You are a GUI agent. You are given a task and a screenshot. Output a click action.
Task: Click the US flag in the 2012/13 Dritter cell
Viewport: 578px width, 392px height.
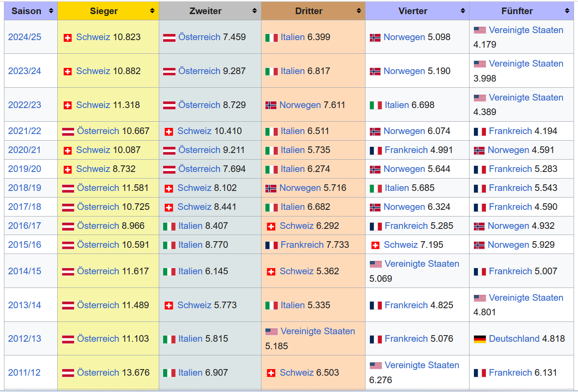pos(272,332)
